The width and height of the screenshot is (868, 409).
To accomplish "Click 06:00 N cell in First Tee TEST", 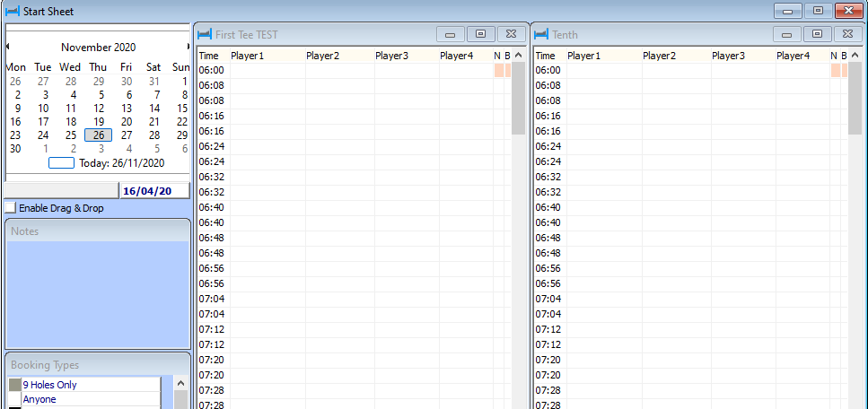I will click(x=499, y=70).
